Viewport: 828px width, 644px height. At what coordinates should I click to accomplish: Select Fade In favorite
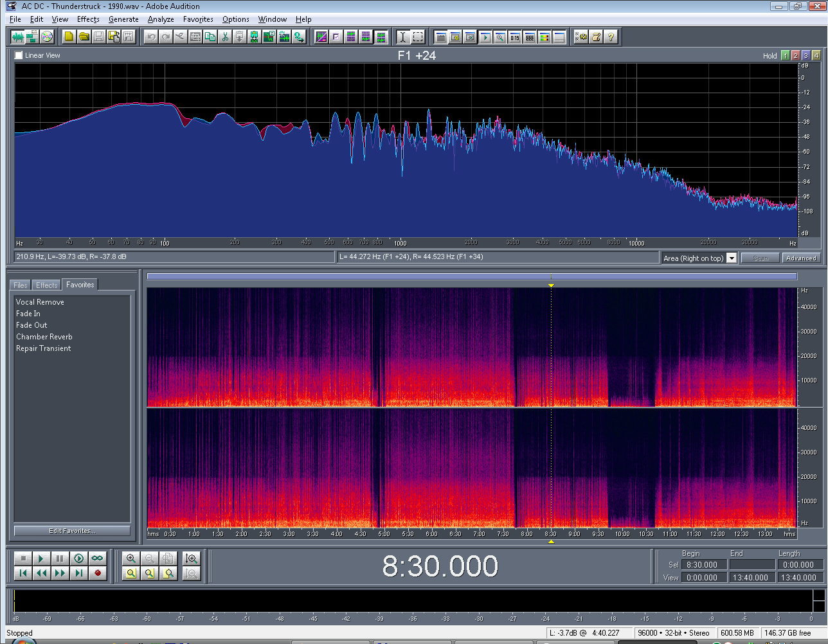(x=28, y=314)
